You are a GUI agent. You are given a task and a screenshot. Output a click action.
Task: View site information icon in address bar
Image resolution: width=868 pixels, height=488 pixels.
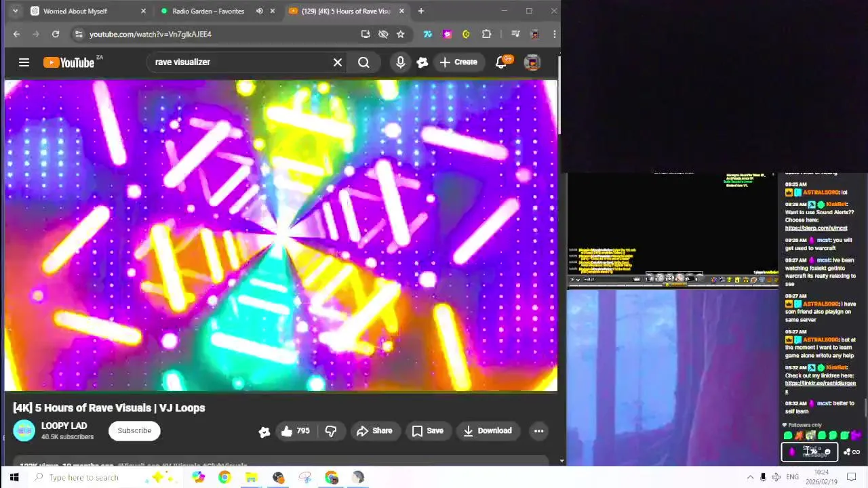[x=79, y=34]
